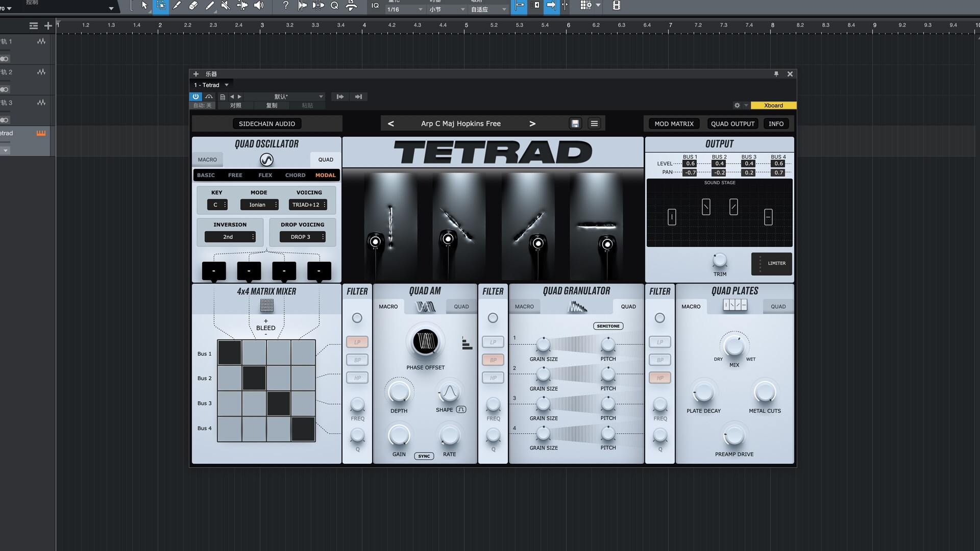Open plugin window gear settings

[x=737, y=106]
